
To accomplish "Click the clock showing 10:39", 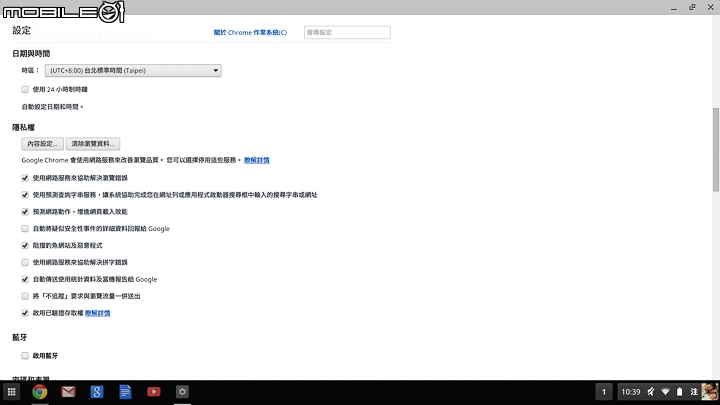I will (630, 392).
